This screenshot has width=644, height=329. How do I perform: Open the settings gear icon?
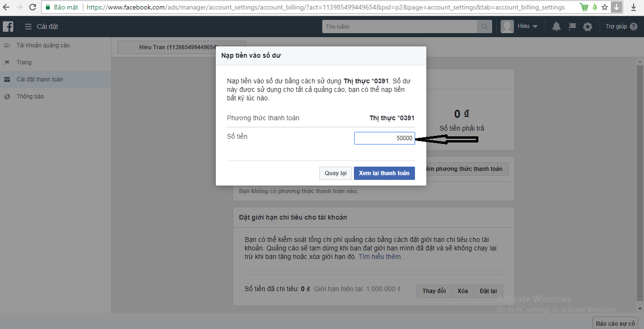(588, 27)
